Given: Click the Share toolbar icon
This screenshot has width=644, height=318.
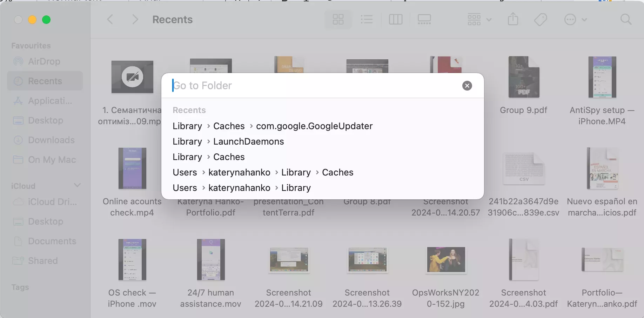Looking at the screenshot, I should [x=513, y=19].
